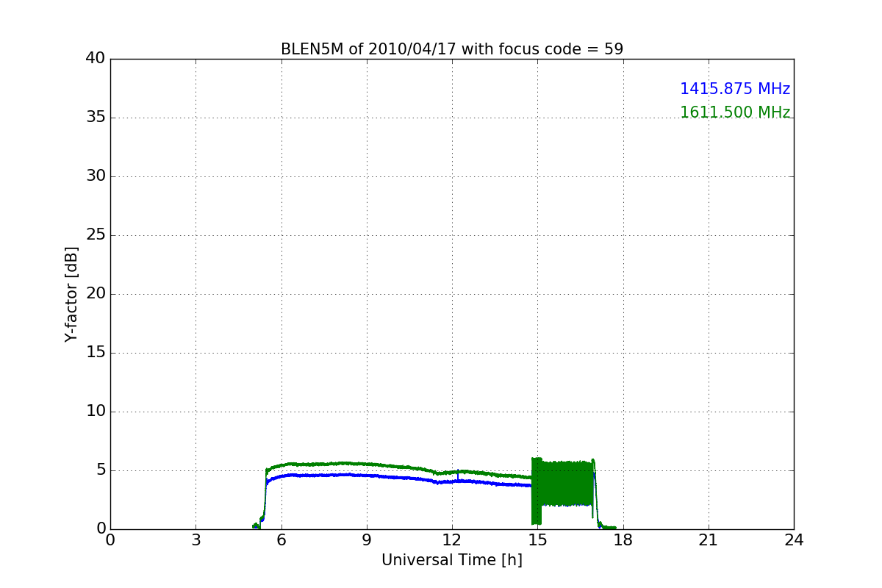This screenshot has height=588, width=882.
Task: Click y-axis tick label 40
Action: point(96,59)
